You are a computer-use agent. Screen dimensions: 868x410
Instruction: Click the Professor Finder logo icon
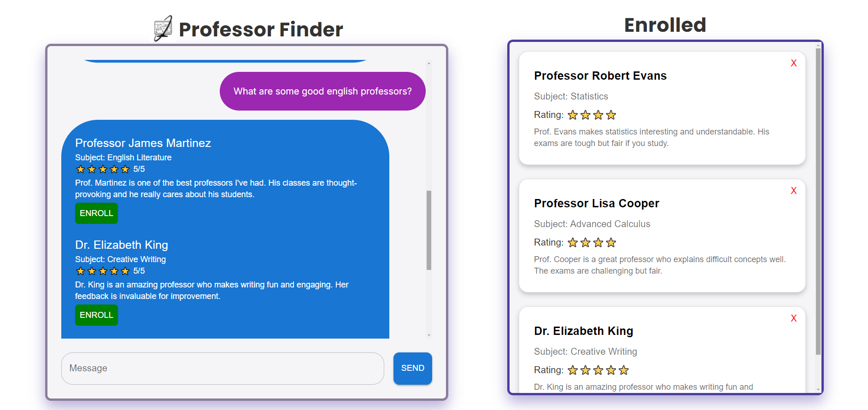[163, 28]
